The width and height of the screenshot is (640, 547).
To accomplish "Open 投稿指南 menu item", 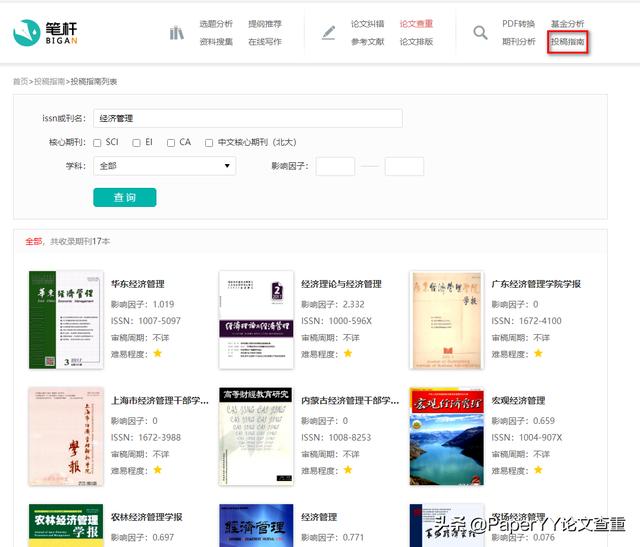I will 567,42.
